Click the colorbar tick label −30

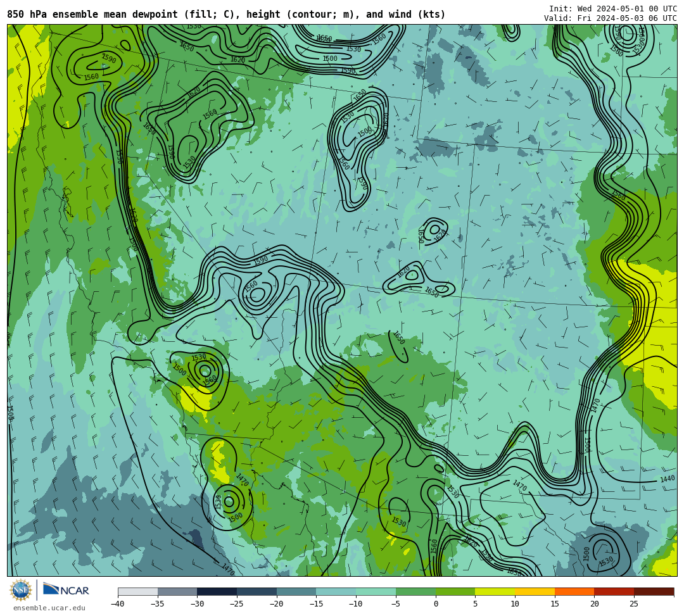pos(197,604)
